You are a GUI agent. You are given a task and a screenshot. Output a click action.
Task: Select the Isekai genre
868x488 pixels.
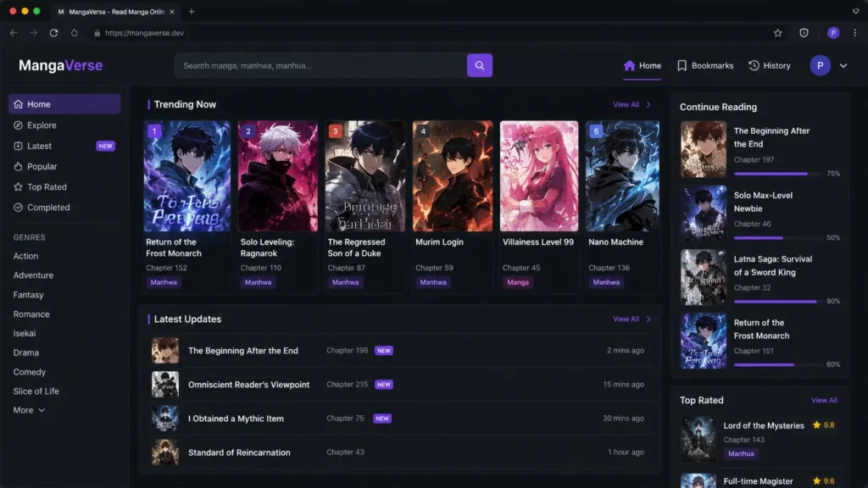(25, 333)
